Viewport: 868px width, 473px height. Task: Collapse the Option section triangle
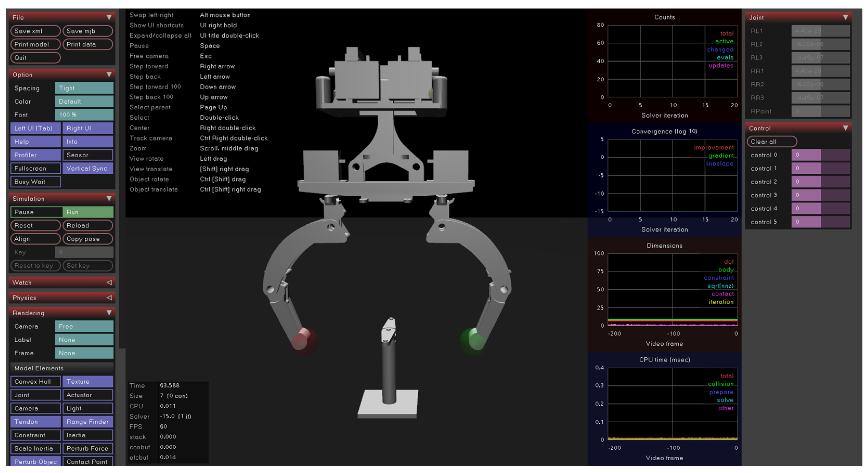109,74
